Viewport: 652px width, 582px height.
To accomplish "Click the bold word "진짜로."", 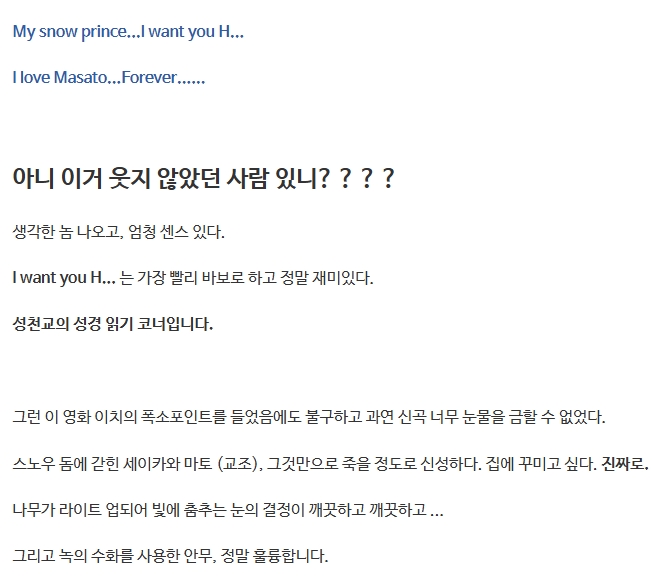I will (625, 463).
